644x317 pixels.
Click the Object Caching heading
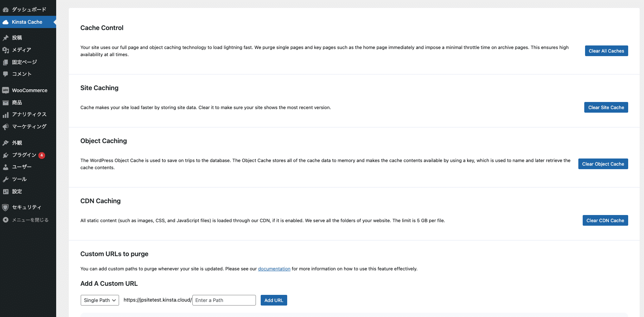tap(104, 141)
